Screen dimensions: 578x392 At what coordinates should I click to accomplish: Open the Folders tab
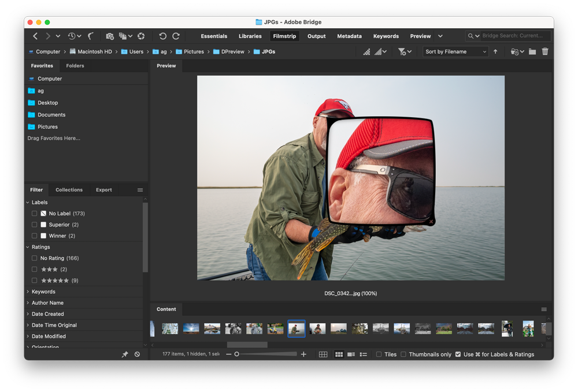[x=75, y=66]
